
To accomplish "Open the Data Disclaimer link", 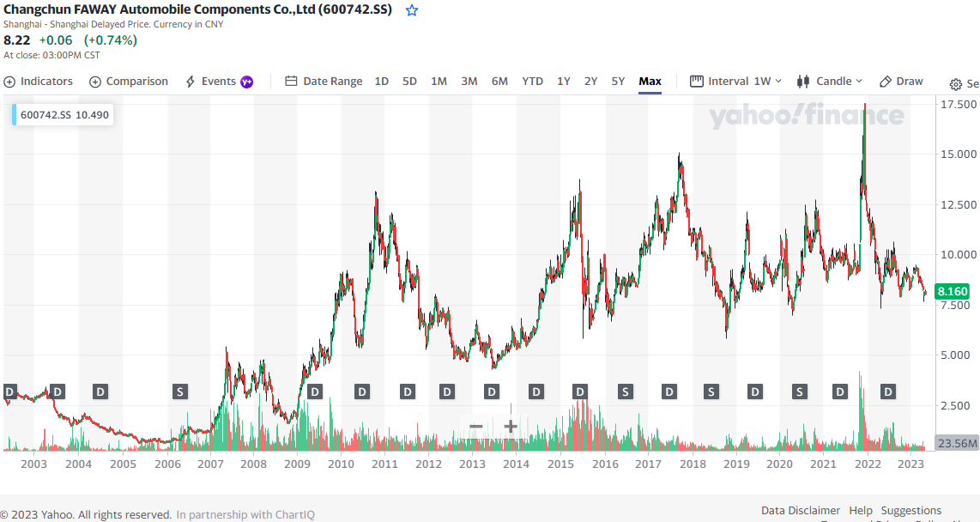I will tap(801, 511).
